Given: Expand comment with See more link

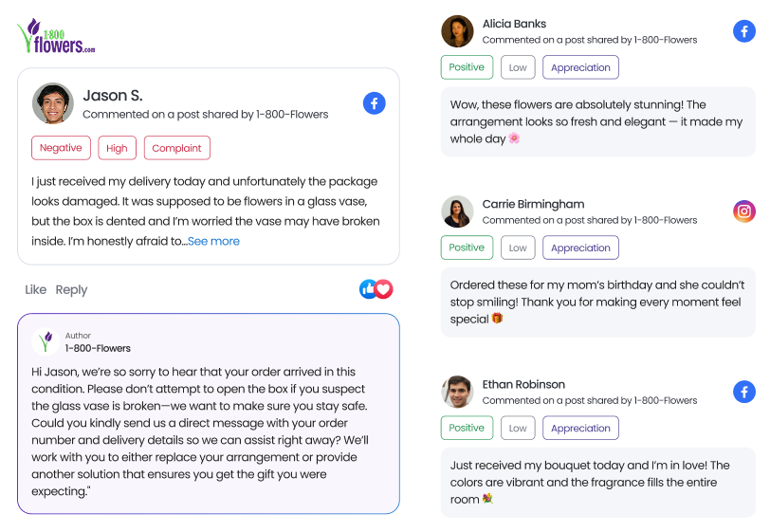Looking at the screenshot, I should click(213, 241).
